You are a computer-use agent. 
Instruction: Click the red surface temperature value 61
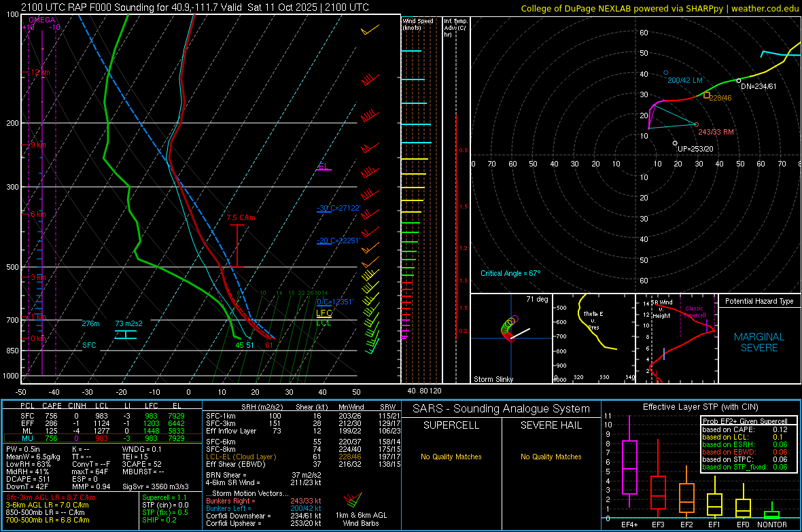click(269, 345)
